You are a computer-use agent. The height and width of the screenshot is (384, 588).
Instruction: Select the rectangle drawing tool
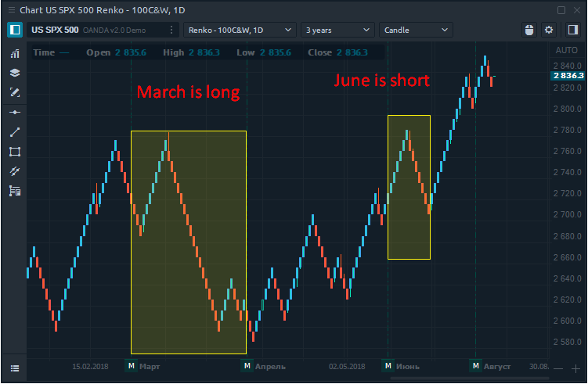[x=15, y=152]
